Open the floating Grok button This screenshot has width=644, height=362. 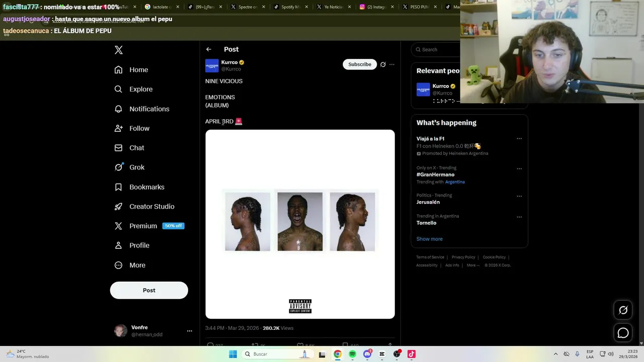click(623, 310)
